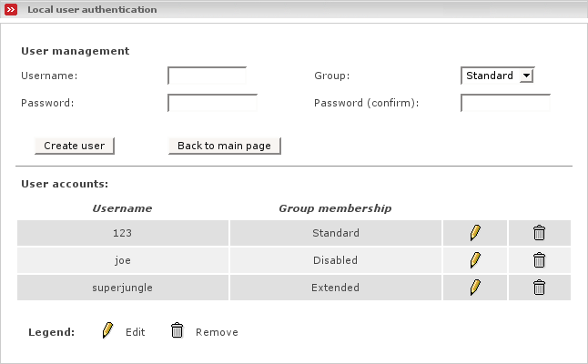Image resolution: width=588 pixels, height=364 pixels.
Task: Edit superjungle account via pencil icon
Action: click(x=475, y=288)
